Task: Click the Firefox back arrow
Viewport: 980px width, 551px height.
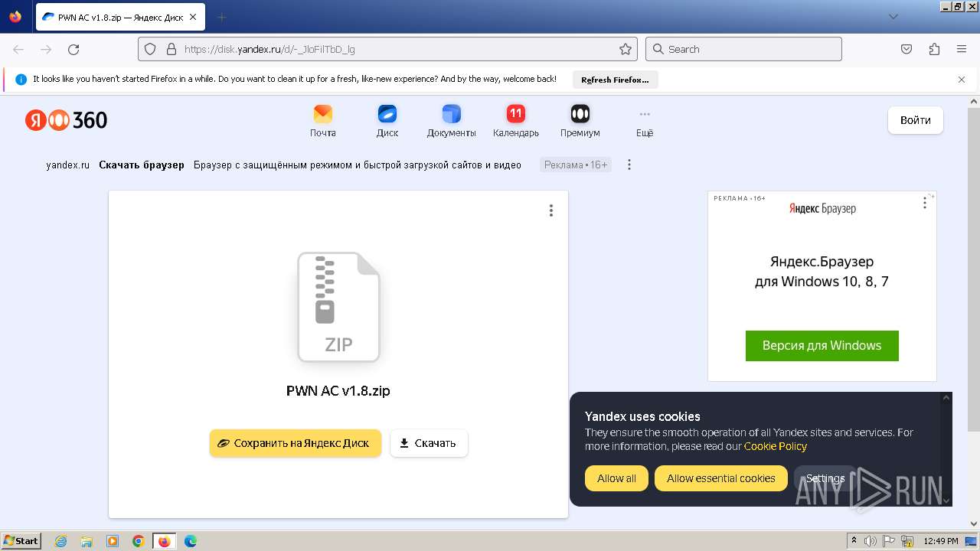Action: [18, 49]
